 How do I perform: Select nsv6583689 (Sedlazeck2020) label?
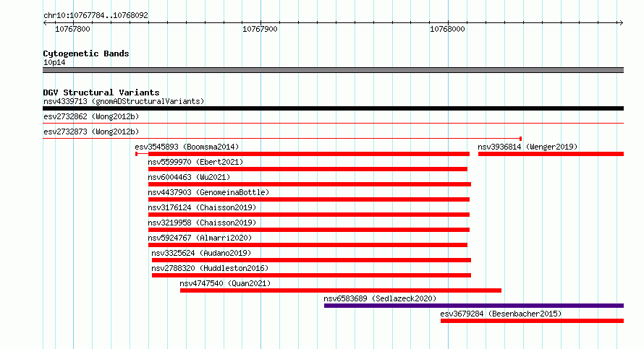point(380,298)
